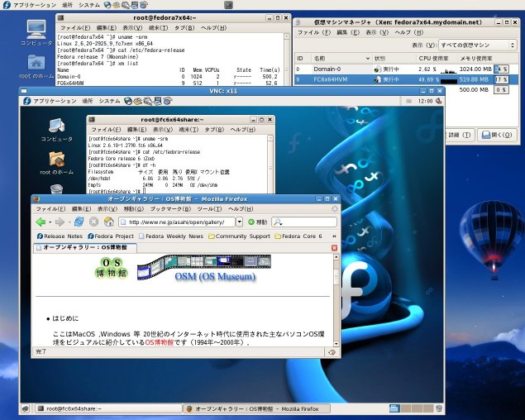
Task: Click the show desktop icon in the VNC bottom panel
Action: [x=26, y=408]
